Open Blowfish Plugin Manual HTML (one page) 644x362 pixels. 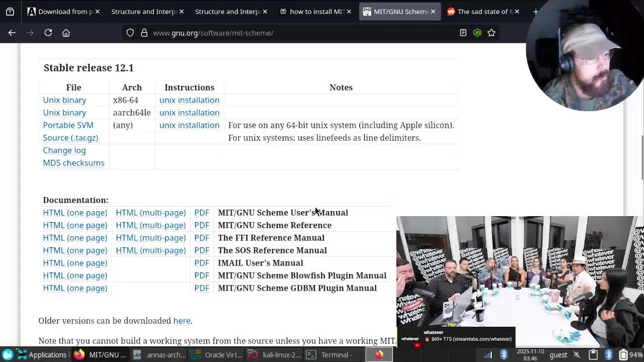75,276
